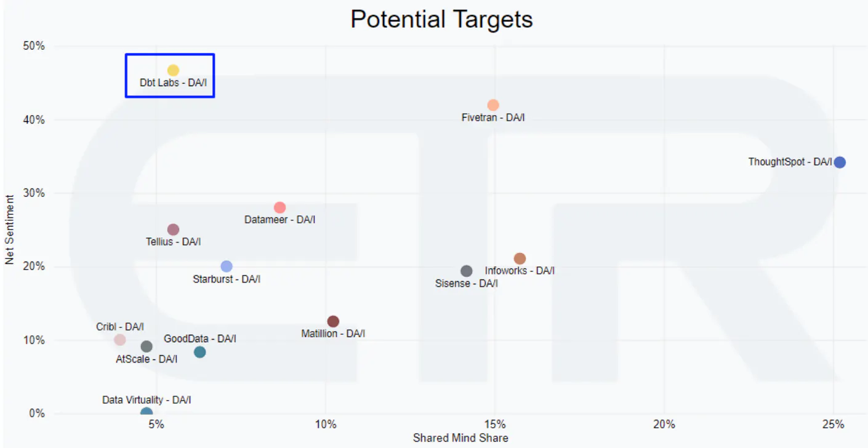
Task: Select the gray Sisense data point
Action: pyautogui.click(x=467, y=271)
